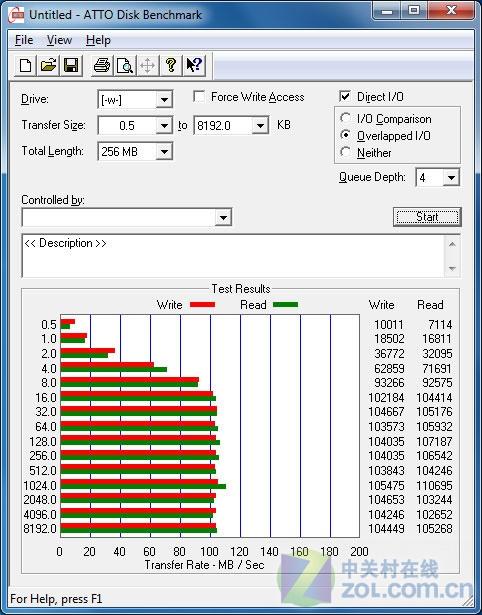Open Print Preview toolbar icon
The width and height of the screenshot is (482, 615).
click(125, 65)
